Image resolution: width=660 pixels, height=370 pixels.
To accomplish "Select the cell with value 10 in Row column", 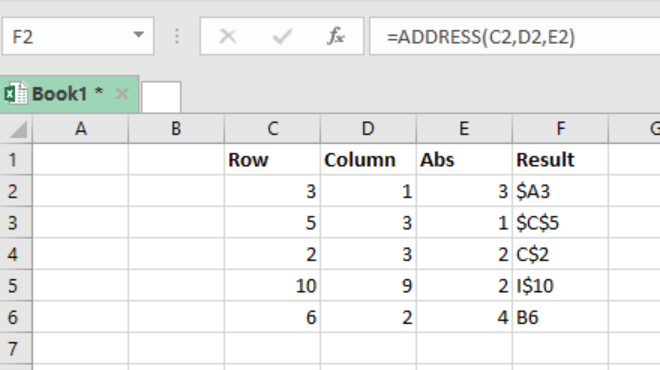I will tap(272, 286).
